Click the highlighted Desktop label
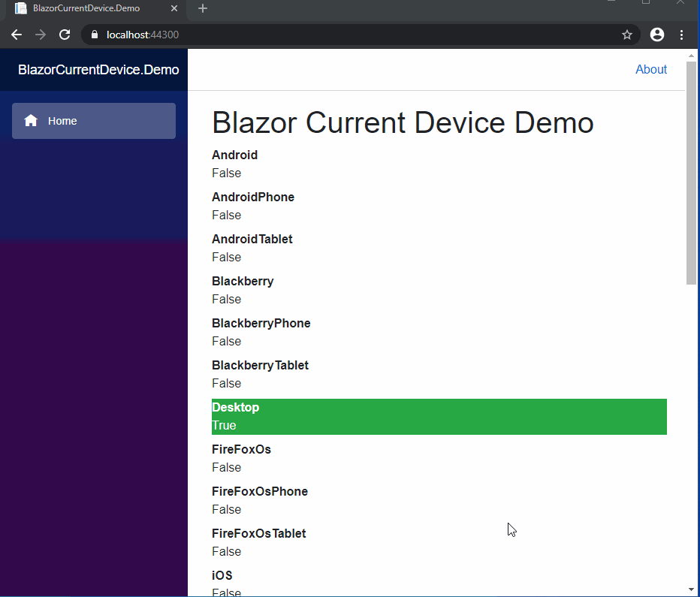Viewport: 700px width, 597px height. 236,407
